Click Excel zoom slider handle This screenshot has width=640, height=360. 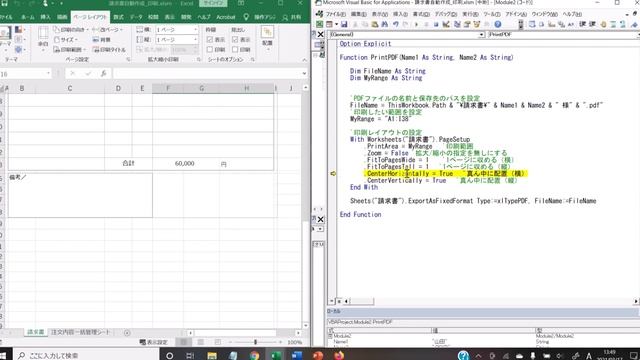coord(256,342)
